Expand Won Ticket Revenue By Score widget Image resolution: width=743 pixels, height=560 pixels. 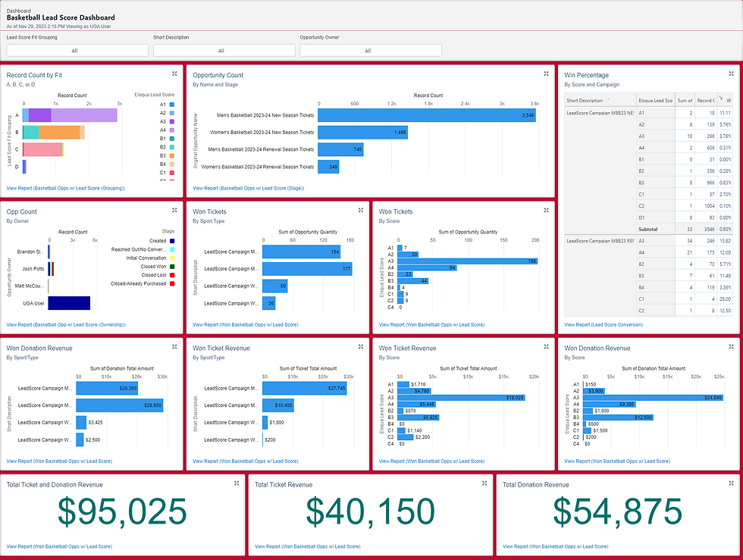[x=547, y=346]
